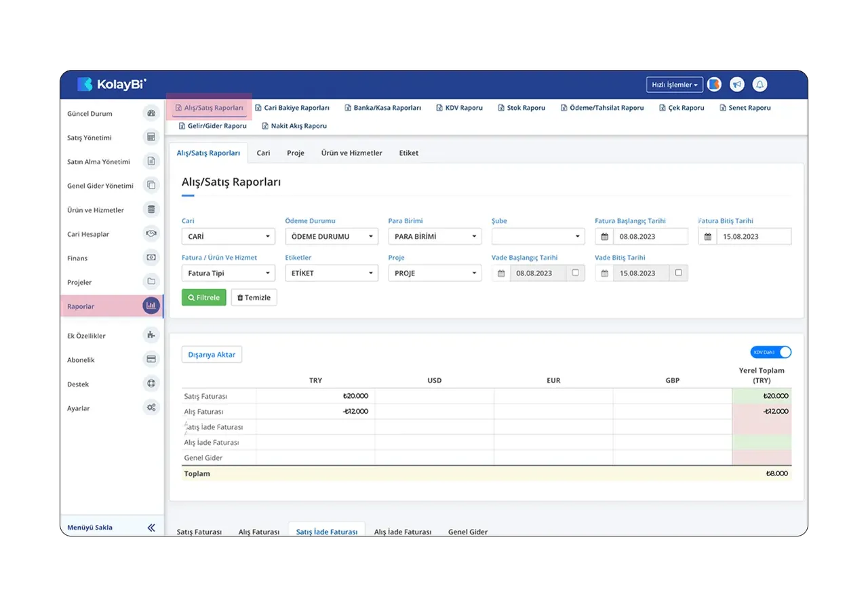Viewport: 868px width, 590px height.
Task: Open the Fatura Tipi dropdown
Action: coord(229,273)
